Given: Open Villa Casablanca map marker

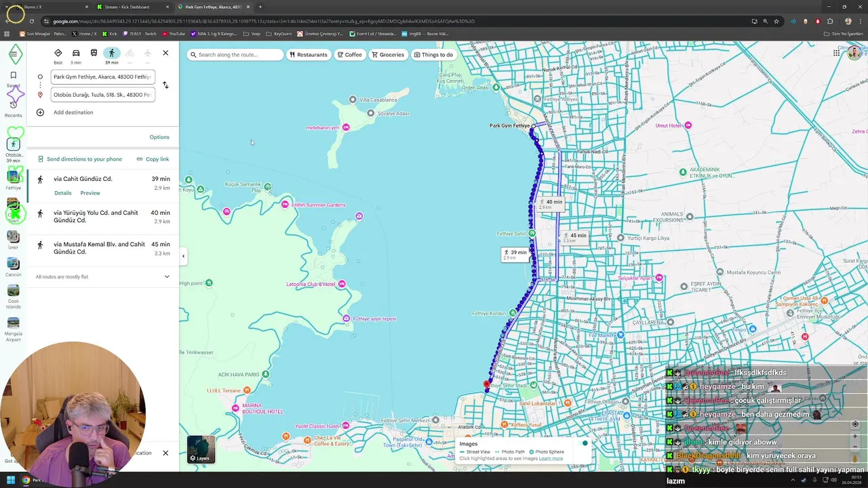Looking at the screenshot, I should (353, 100).
